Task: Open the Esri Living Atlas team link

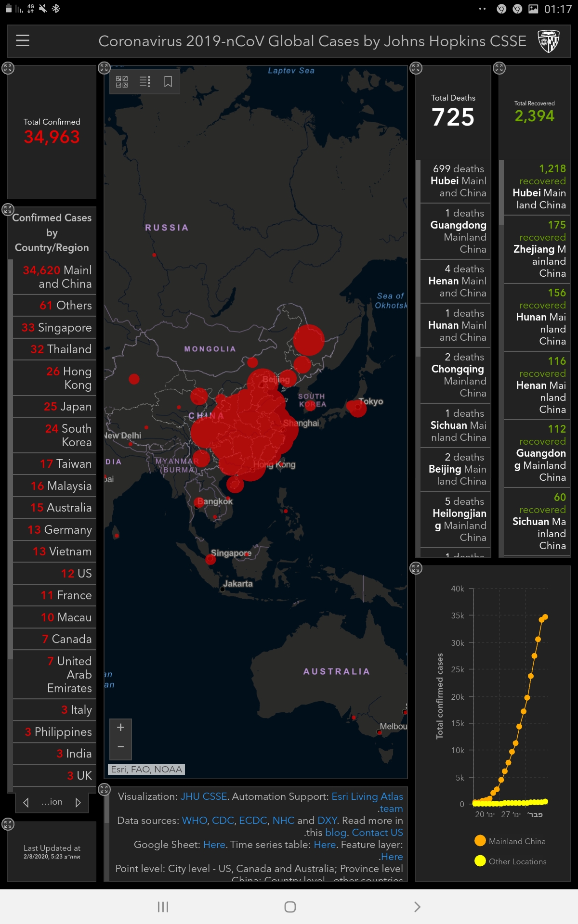Action: point(367,796)
